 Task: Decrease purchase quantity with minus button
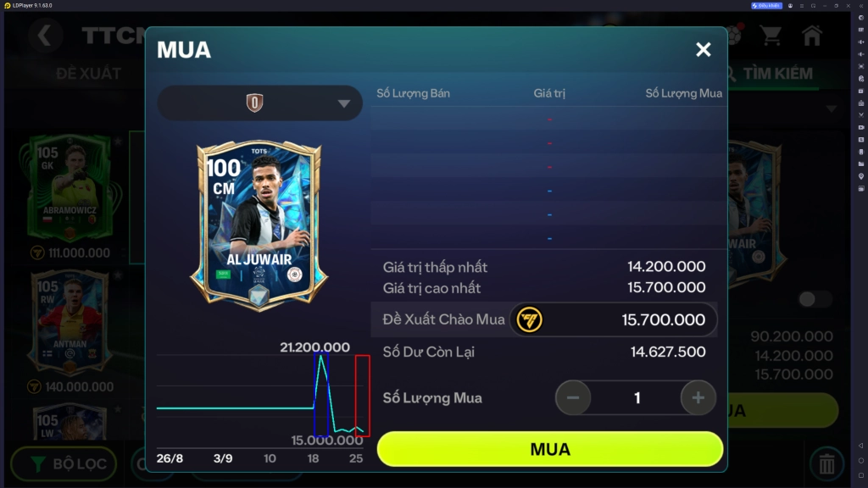573,398
